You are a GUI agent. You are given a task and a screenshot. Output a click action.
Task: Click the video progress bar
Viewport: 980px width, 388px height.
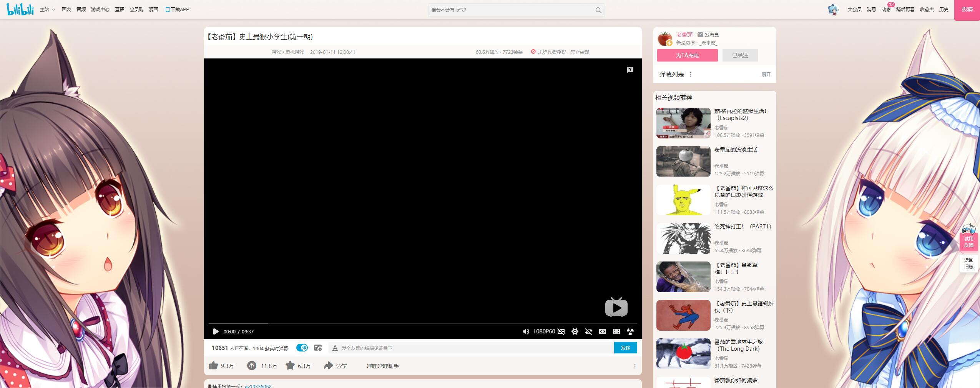[x=423, y=324]
